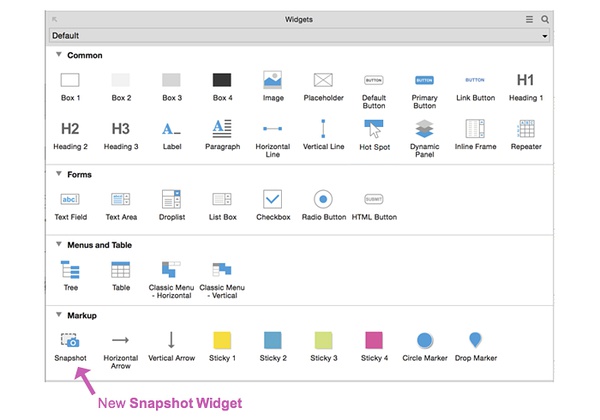Select the HTML Button widget

[374, 199]
